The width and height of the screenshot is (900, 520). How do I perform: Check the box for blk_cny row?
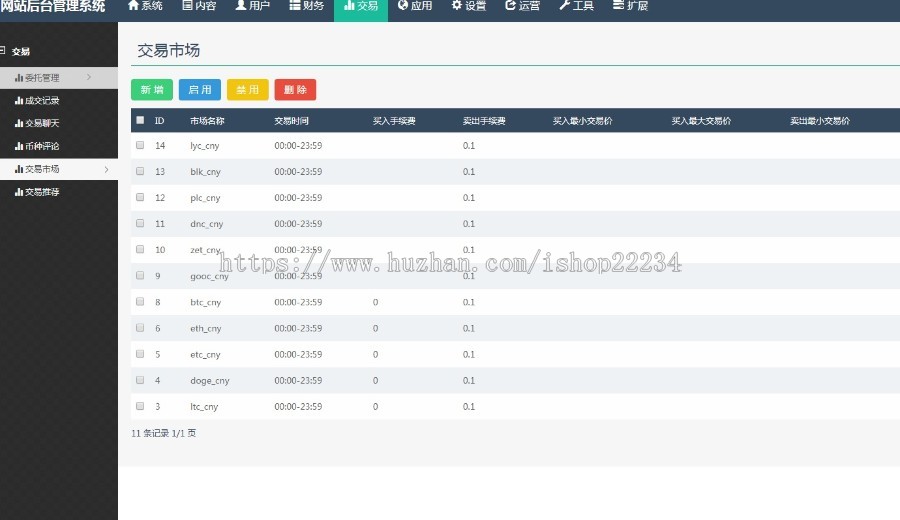[x=140, y=171]
